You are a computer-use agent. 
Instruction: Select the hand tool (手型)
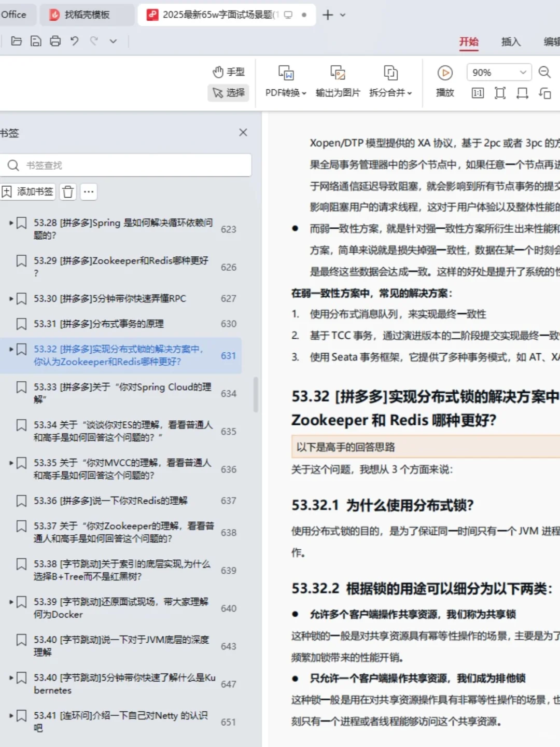click(x=229, y=72)
